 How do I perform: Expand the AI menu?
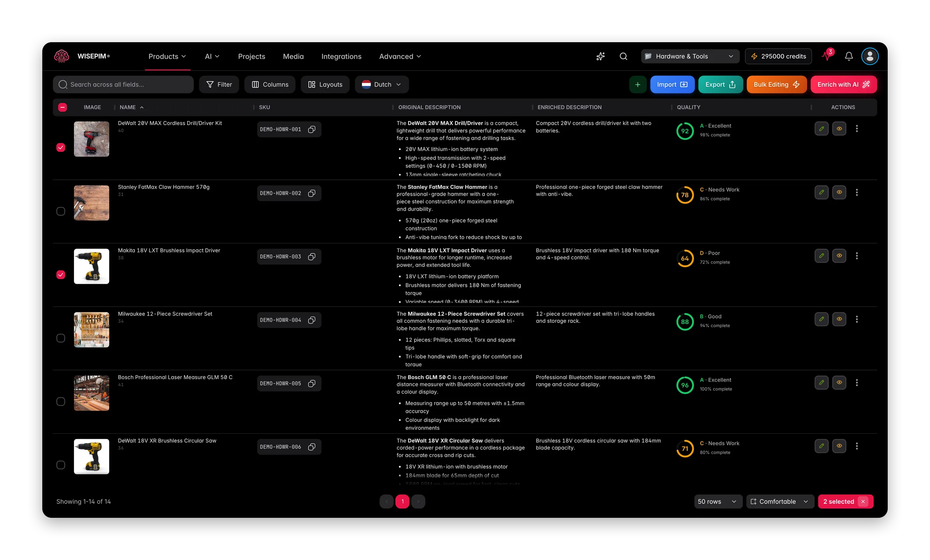[212, 57]
